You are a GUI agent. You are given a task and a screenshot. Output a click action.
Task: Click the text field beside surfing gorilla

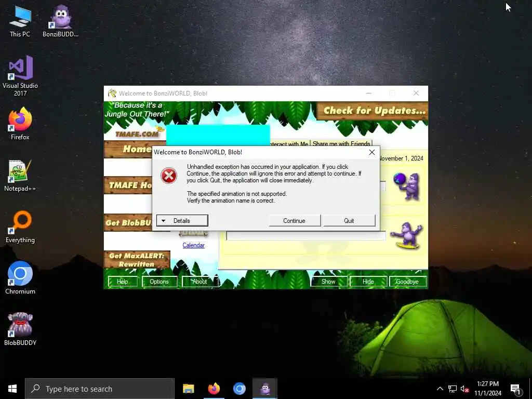click(305, 236)
